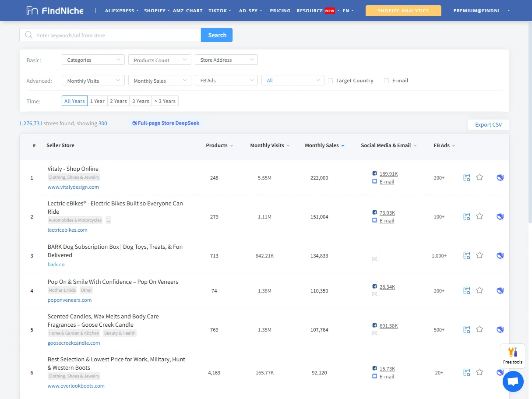
Task: Open the ALIEXPRESS menu
Action: (122, 11)
